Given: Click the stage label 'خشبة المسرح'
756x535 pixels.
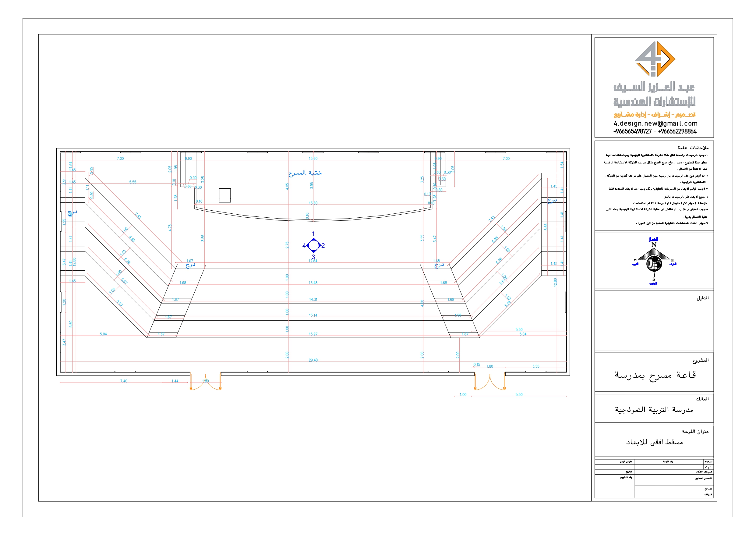Looking at the screenshot, I should [305, 173].
